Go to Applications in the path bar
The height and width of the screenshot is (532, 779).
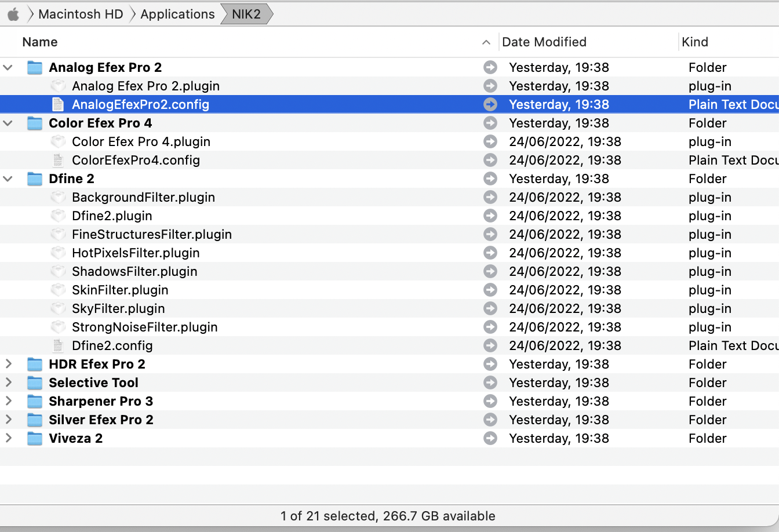click(x=177, y=14)
